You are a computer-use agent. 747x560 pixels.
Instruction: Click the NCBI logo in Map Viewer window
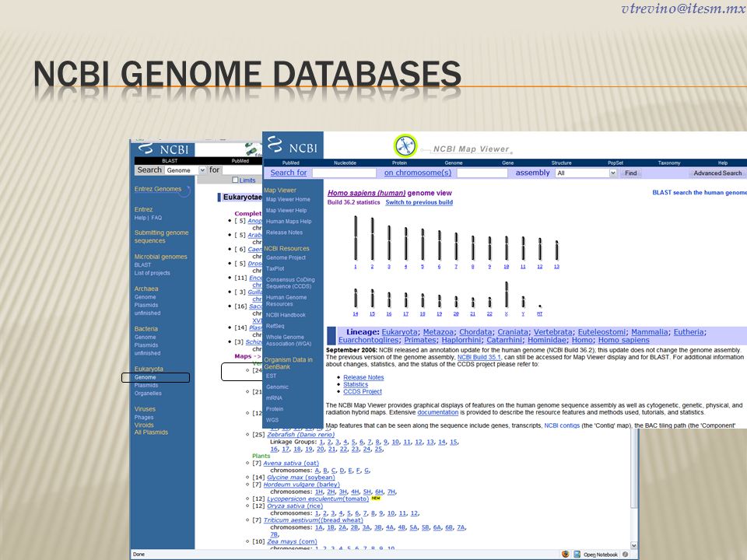pos(293,145)
